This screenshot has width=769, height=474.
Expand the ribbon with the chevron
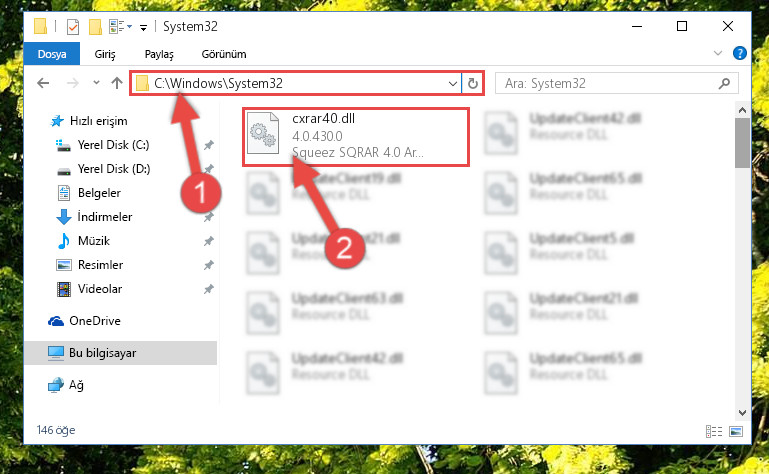pyautogui.click(x=718, y=53)
